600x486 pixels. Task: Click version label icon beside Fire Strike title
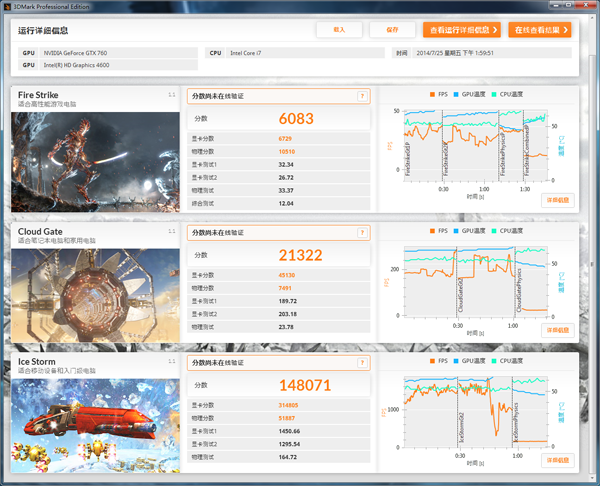(172, 95)
